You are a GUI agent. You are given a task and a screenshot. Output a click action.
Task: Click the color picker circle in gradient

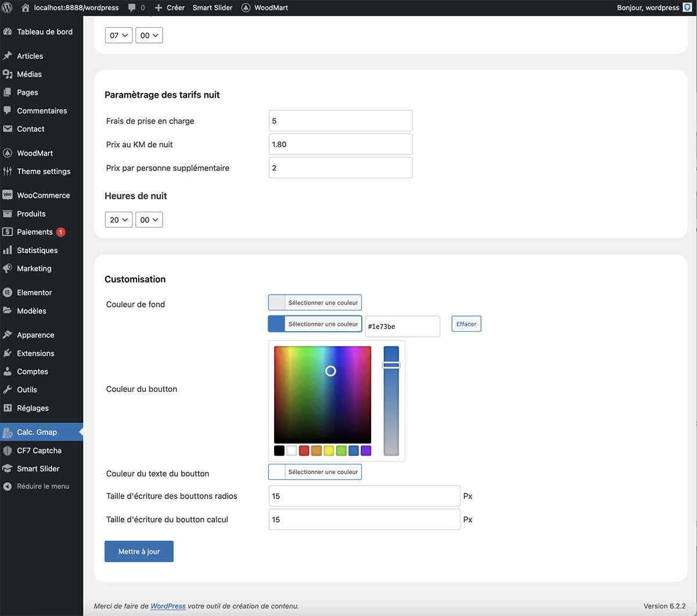click(x=330, y=371)
